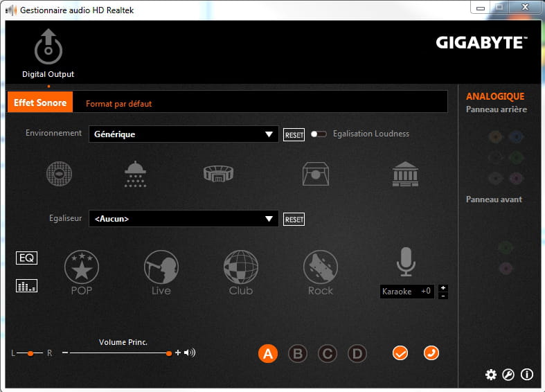This screenshot has width=545, height=392.
Task: Click the Karaoke +0 value field
Action: 407,291
